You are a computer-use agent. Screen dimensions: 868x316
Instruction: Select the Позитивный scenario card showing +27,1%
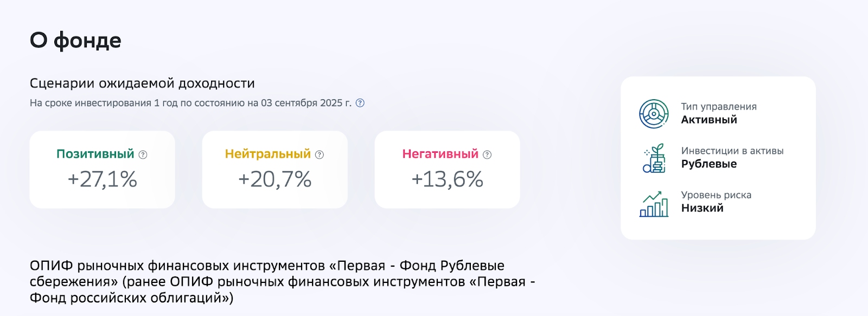pos(103,169)
